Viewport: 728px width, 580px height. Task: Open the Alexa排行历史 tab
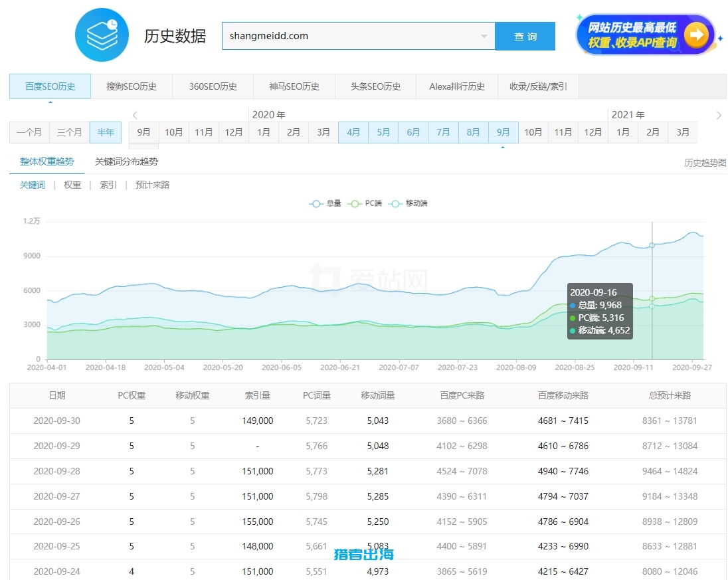tap(457, 86)
